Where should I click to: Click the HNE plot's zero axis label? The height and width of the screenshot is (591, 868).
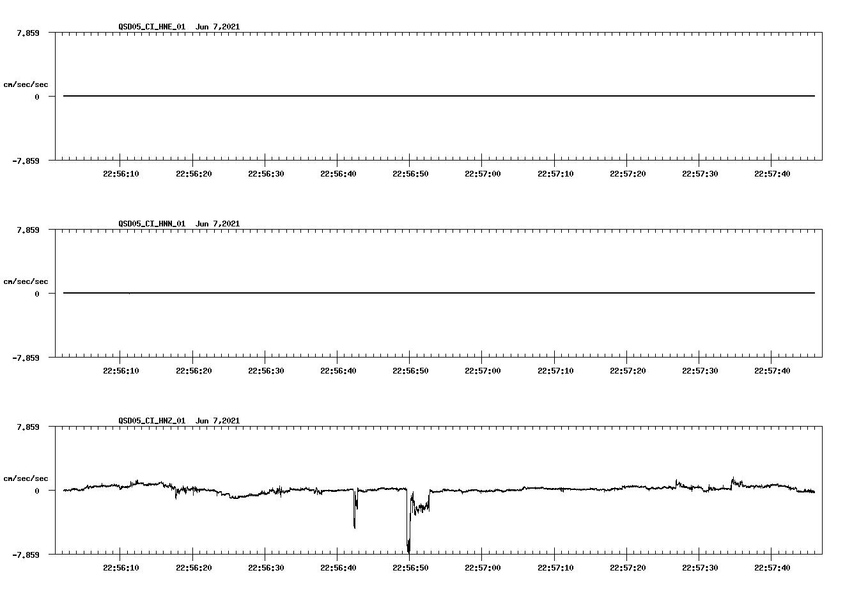pyautogui.click(x=37, y=97)
